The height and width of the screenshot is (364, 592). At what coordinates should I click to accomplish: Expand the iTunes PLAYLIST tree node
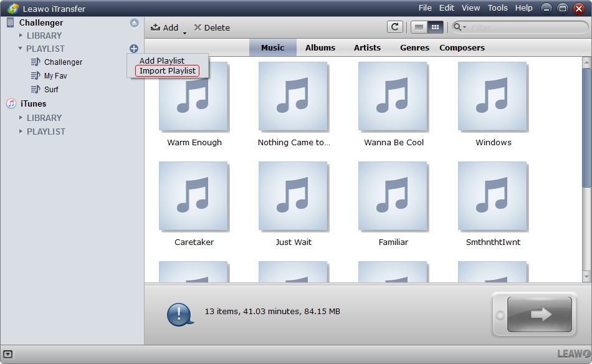point(21,131)
